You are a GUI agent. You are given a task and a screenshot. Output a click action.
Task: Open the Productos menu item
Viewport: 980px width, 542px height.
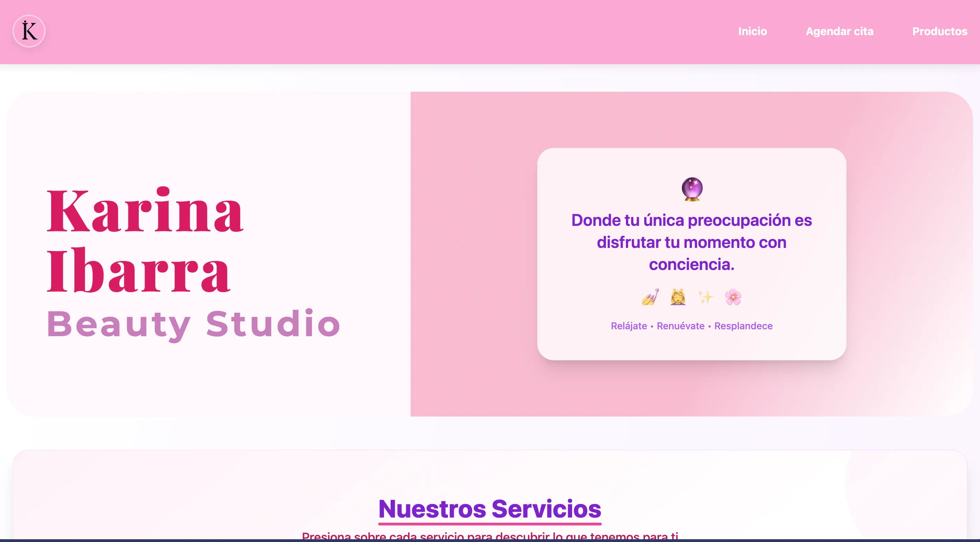[939, 31]
